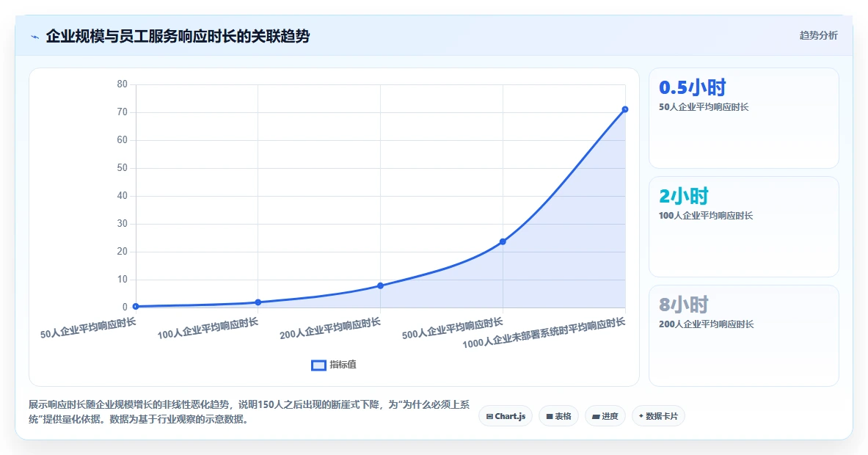The image size is (868, 455).
Task: Select the Chart.js tag pill
Action: click(x=506, y=416)
